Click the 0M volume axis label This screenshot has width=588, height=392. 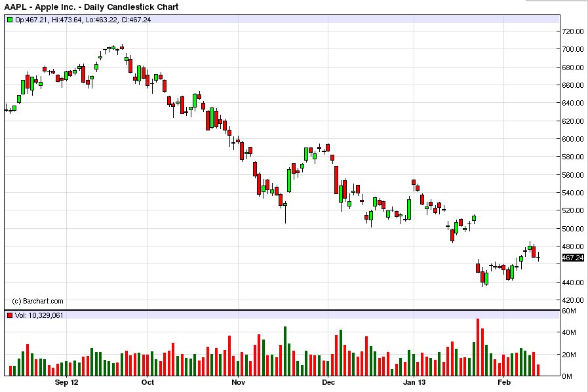[567, 376]
